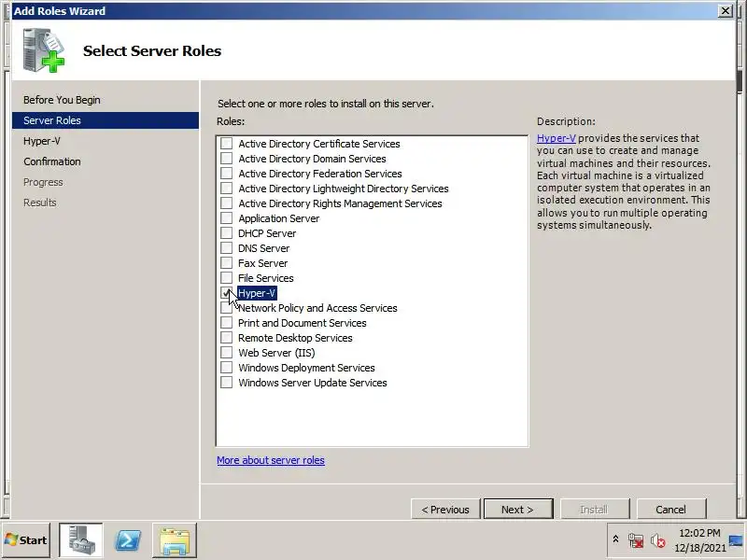Click the scrollbar thumb behind the wizard
The width and height of the screenshot is (747, 560).
pyautogui.click(x=740, y=80)
